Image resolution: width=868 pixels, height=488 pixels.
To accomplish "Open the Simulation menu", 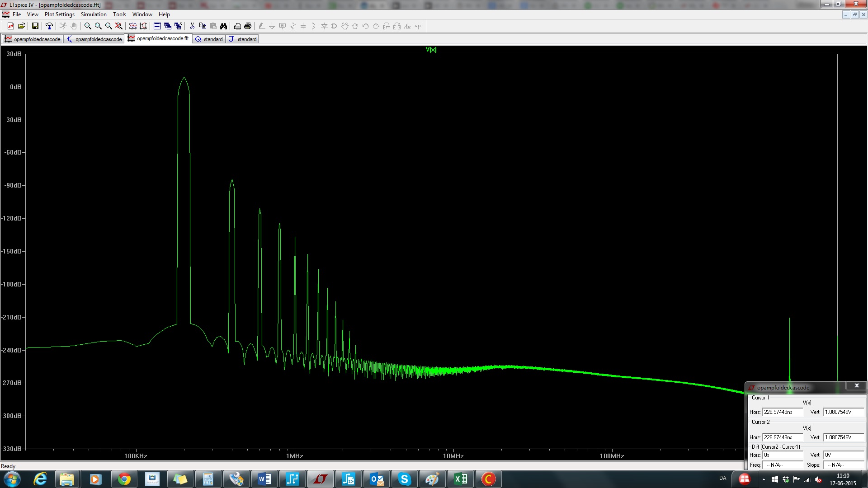I will point(94,14).
